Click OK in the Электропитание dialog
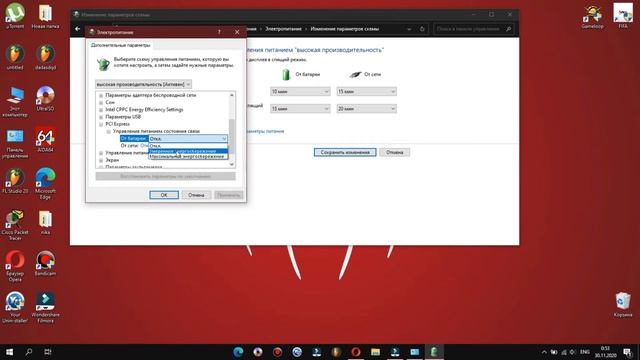 (164, 195)
